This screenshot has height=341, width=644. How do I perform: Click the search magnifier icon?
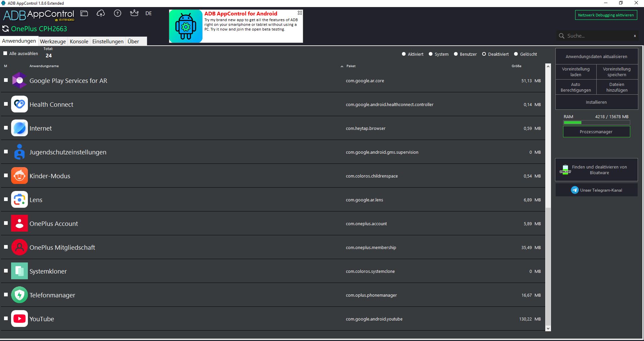coord(561,36)
